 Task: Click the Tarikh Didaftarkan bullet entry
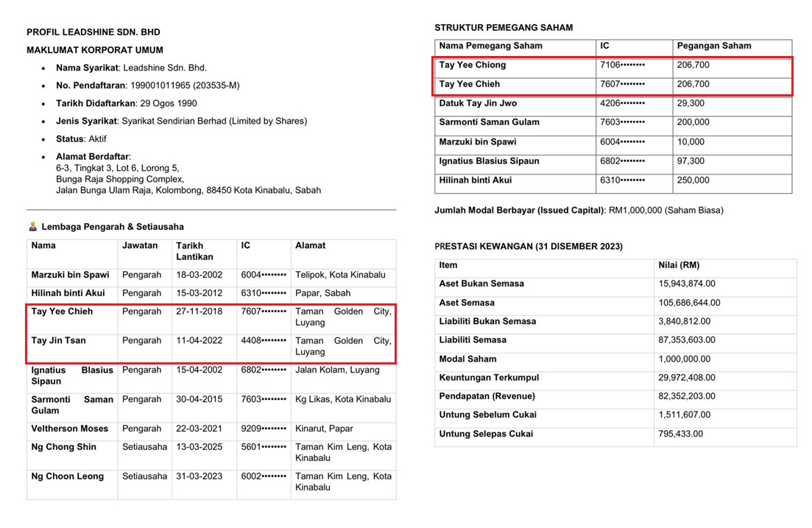coord(126,103)
